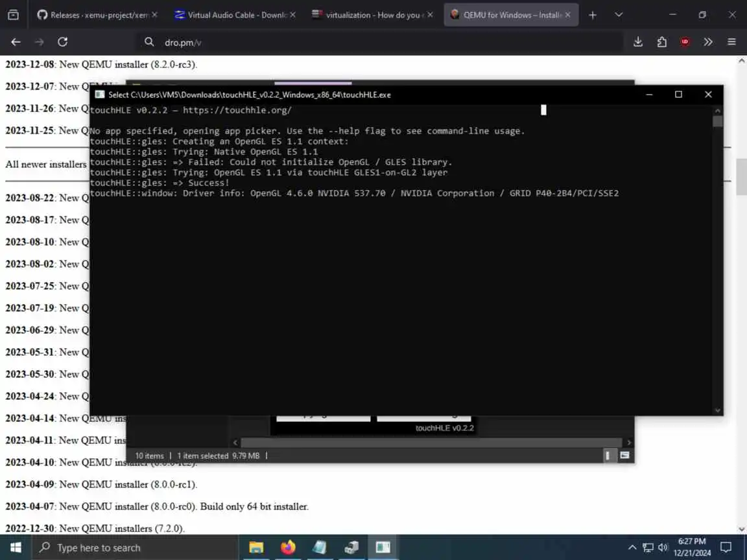Click the Type here to search box

pos(135,548)
